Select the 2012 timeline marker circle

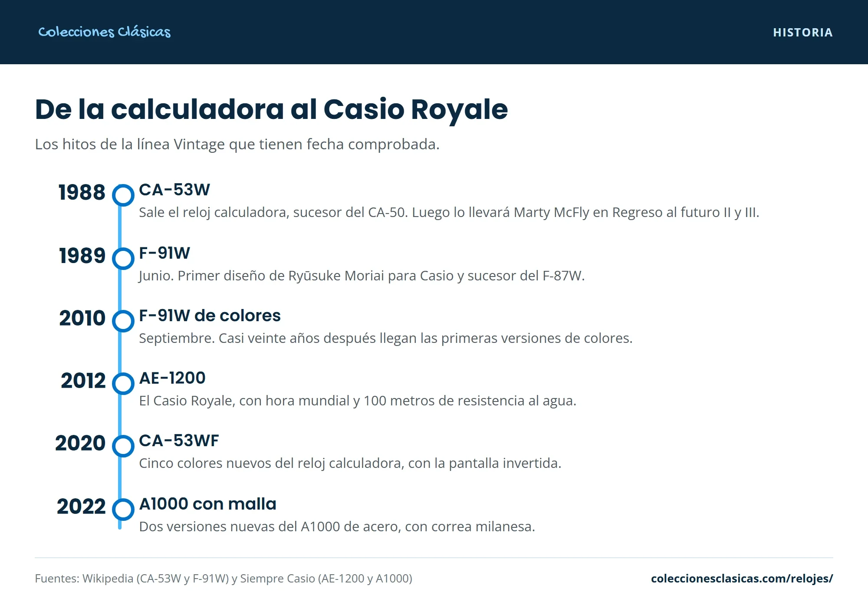point(123,384)
